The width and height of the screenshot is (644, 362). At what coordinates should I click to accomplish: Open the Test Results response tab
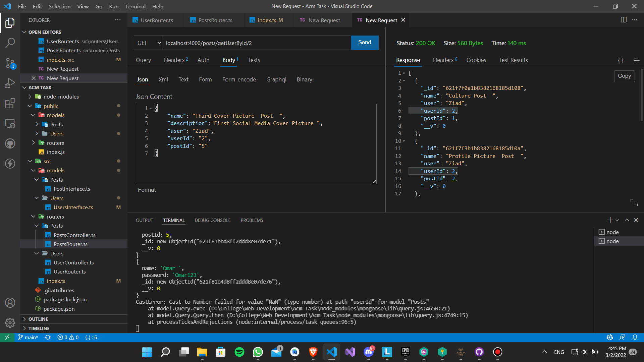click(513, 60)
